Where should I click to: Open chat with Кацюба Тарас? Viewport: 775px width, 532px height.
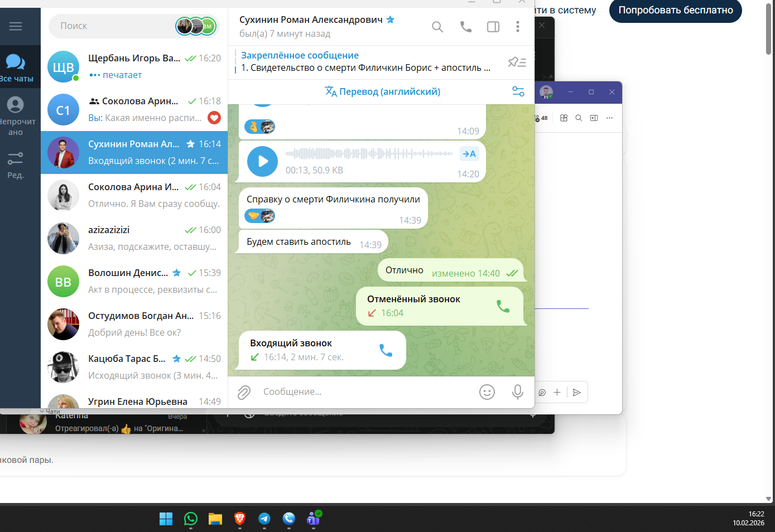click(x=134, y=367)
